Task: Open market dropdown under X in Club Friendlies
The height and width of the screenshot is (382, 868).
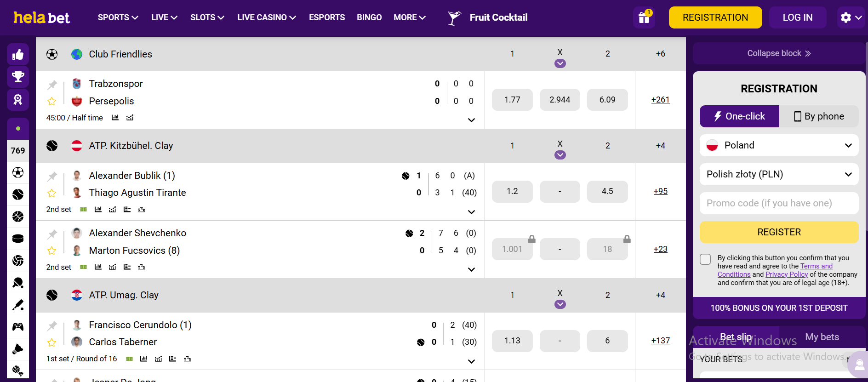Action: (x=560, y=63)
